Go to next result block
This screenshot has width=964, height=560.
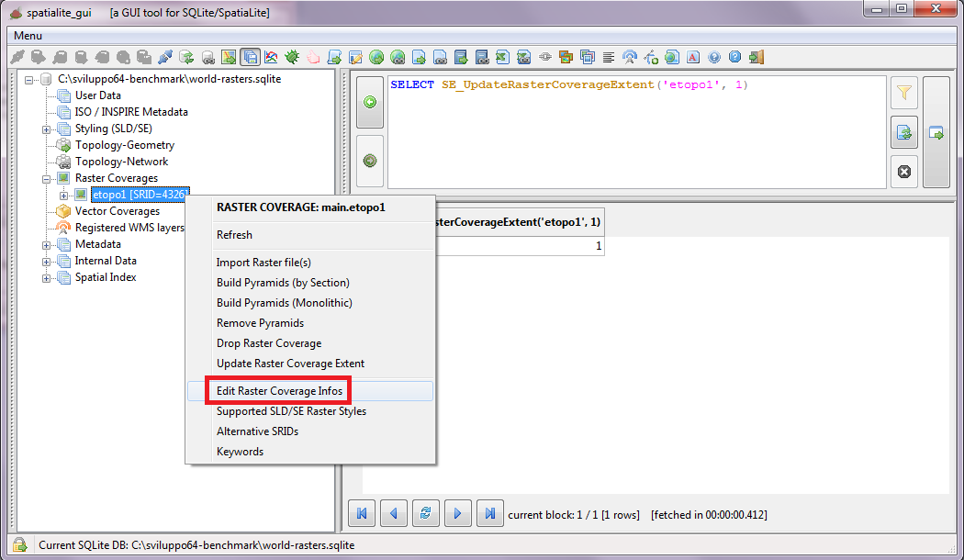tap(457, 513)
